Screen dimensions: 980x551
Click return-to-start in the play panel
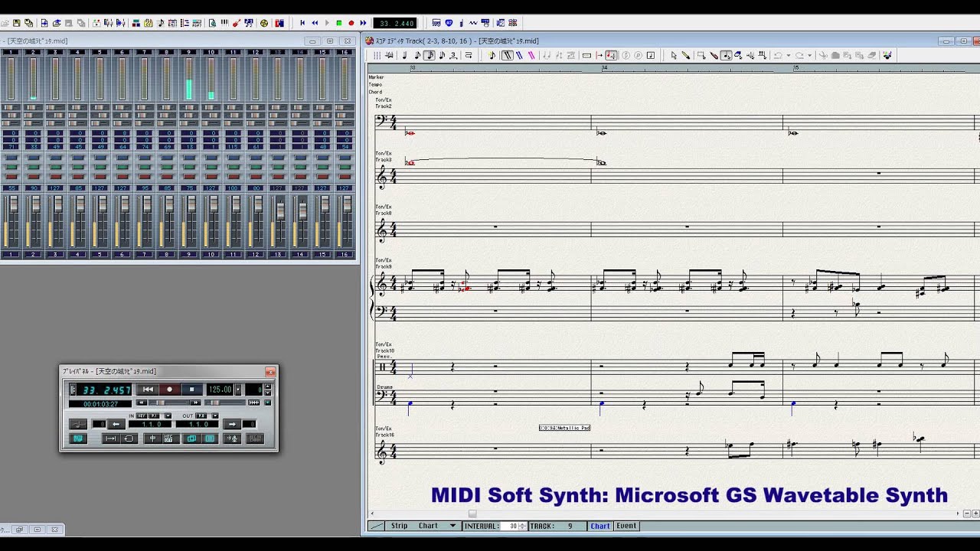148,390
